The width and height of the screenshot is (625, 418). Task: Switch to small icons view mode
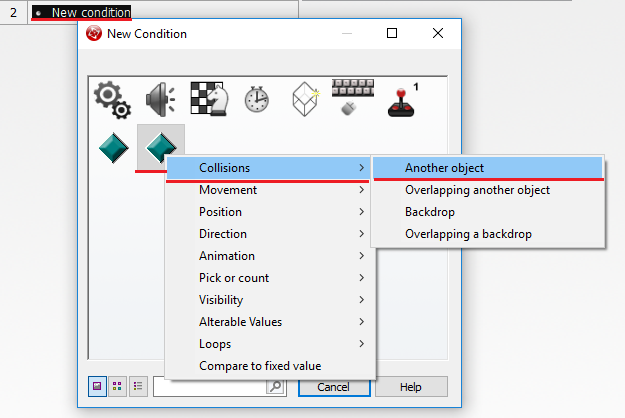(x=117, y=386)
